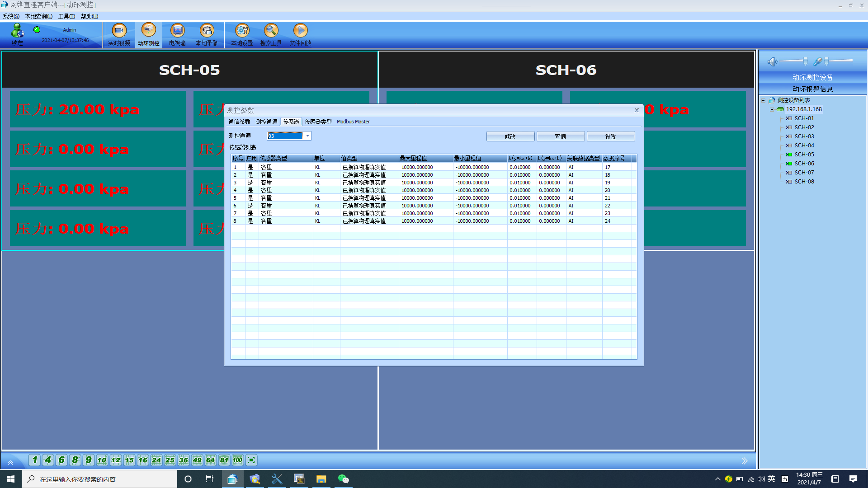Open the 实时视频 live video toolbar icon

click(119, 35)
